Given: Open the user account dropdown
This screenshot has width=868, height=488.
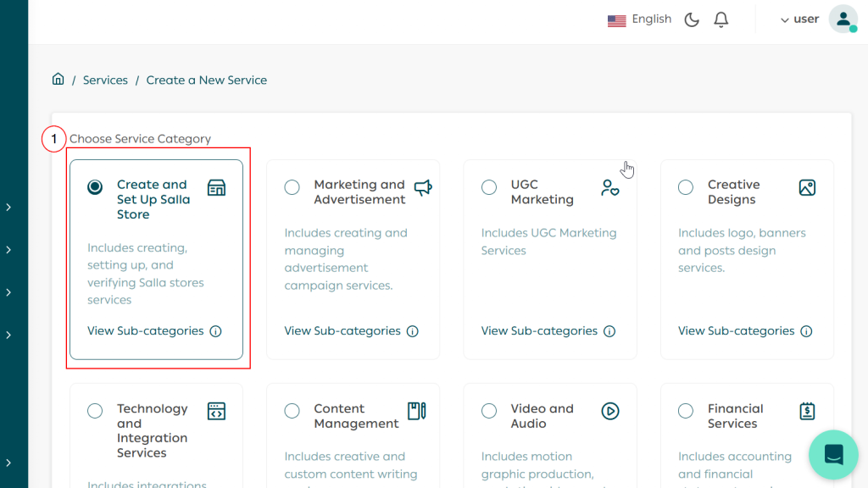Looking at the screenshot, I should 799,19.
